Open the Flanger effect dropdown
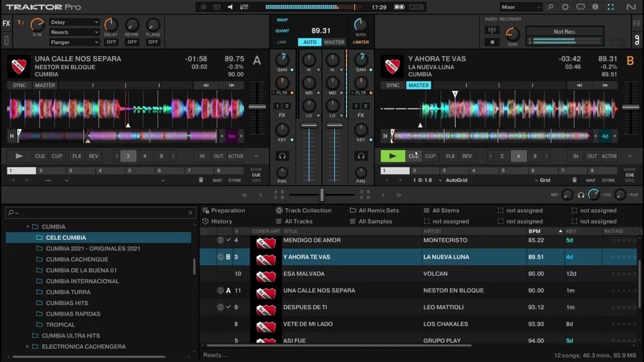The image size is (644, 362). (74, 42)
